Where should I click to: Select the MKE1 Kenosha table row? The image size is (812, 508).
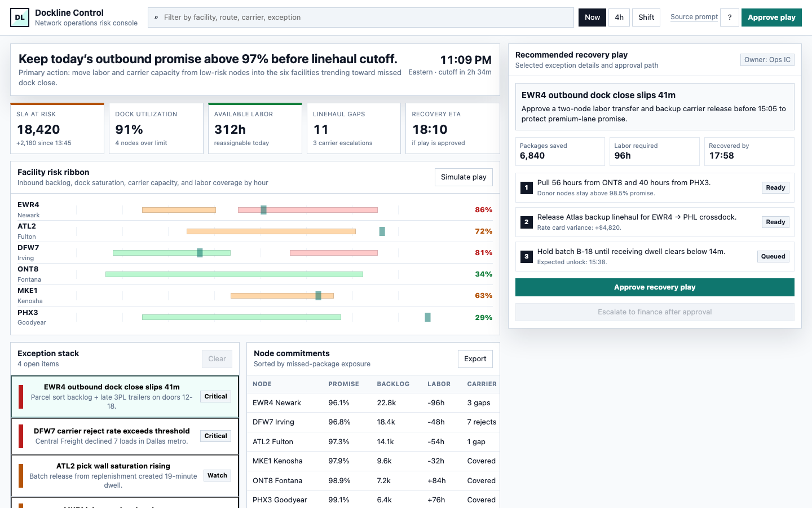(x=373, y=461)
